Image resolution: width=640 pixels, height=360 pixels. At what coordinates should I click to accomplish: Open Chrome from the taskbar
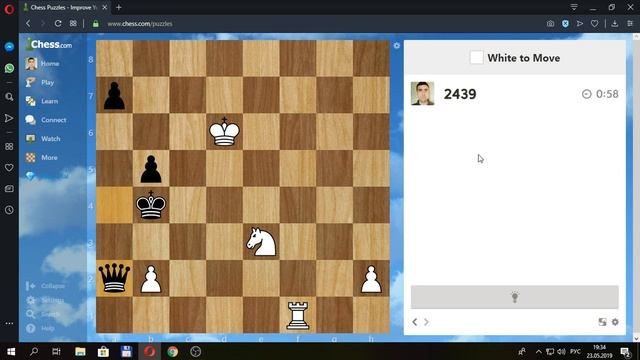172,351
